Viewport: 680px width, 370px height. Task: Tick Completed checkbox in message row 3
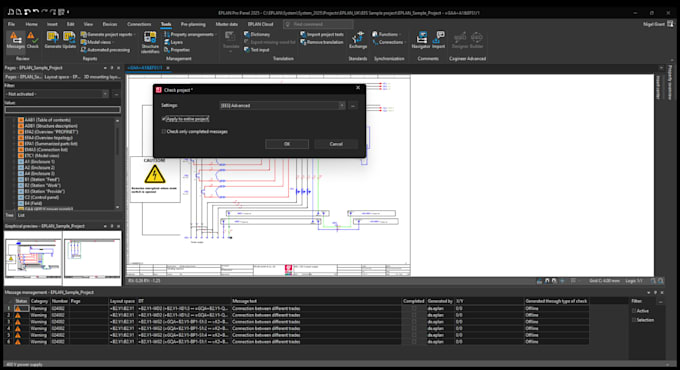pyautogui.click(x=414, y=322)
